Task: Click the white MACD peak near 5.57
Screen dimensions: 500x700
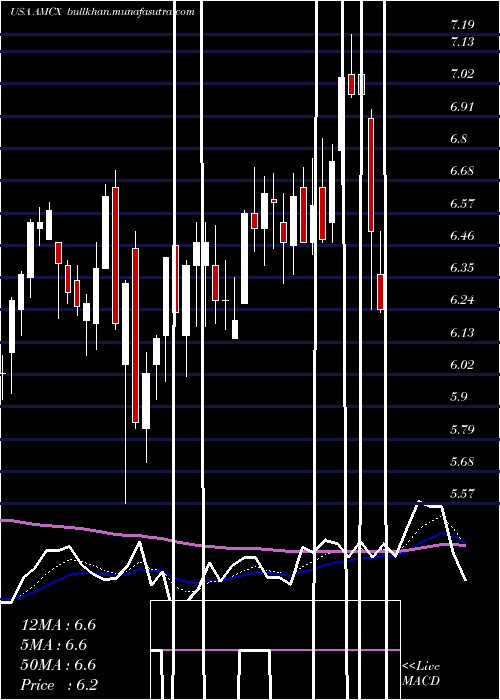Action: tap(420, 502)
